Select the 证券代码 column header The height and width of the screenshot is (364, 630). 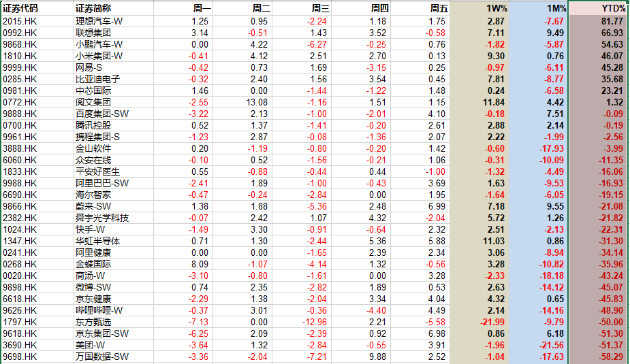[37, 8]
